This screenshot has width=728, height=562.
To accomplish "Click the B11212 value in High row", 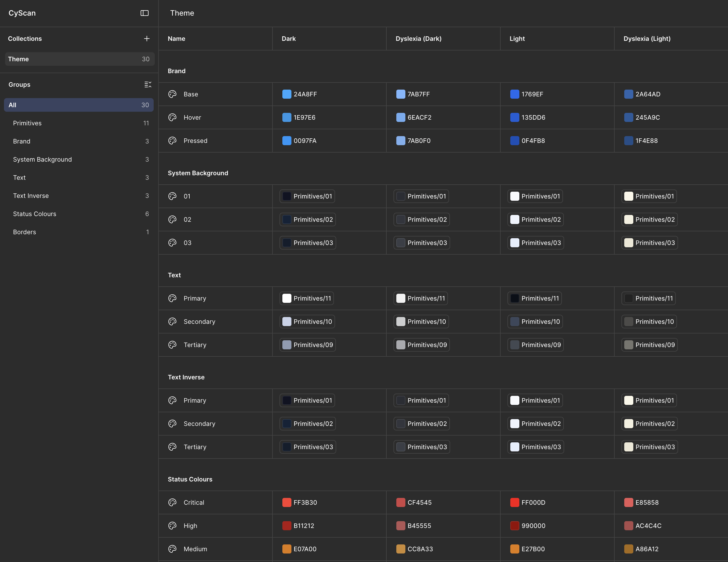I will pyautogui.click(x=304, y=526).
